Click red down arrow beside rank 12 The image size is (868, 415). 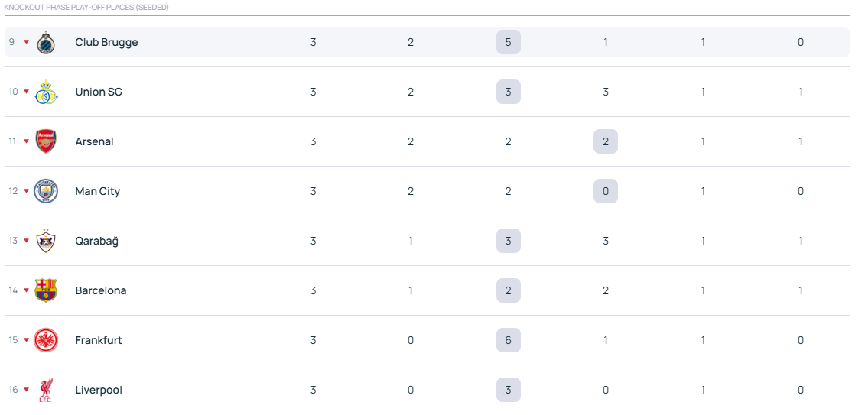(x=26, y=191)
